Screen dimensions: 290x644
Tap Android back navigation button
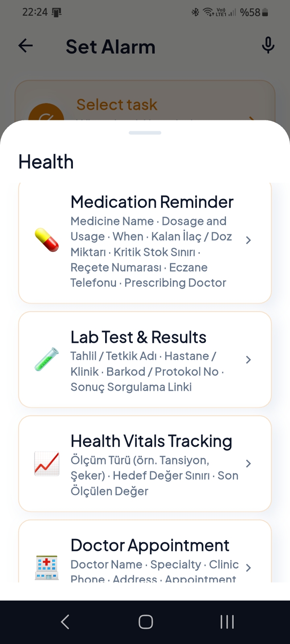click(65, 622)
